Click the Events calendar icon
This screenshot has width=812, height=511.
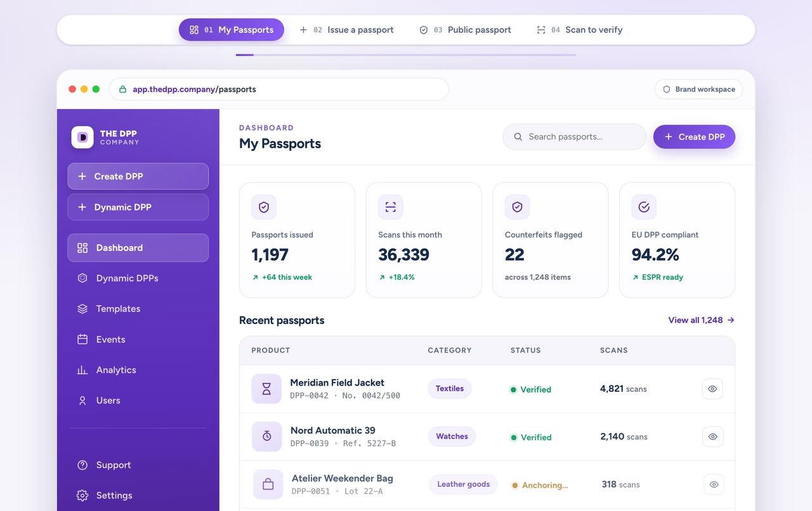click(x=82, y=339)
